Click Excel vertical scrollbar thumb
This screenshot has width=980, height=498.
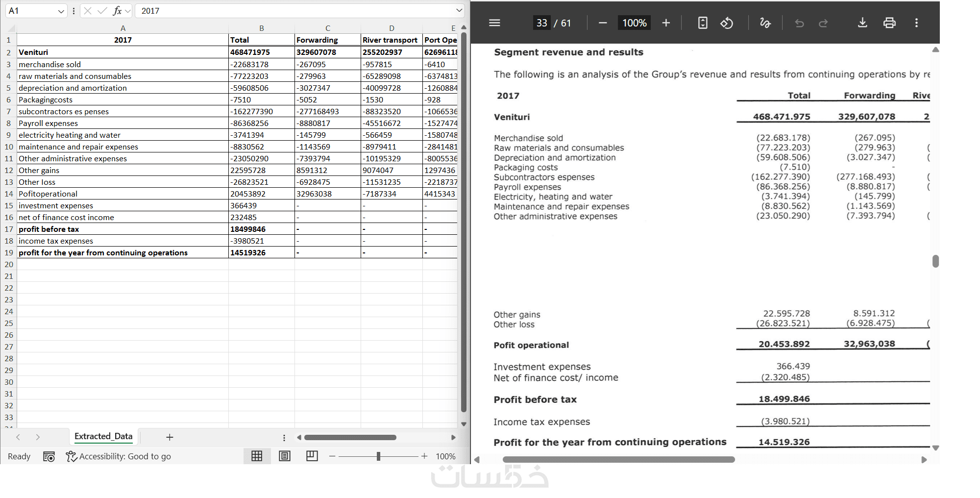pos(464,222)
